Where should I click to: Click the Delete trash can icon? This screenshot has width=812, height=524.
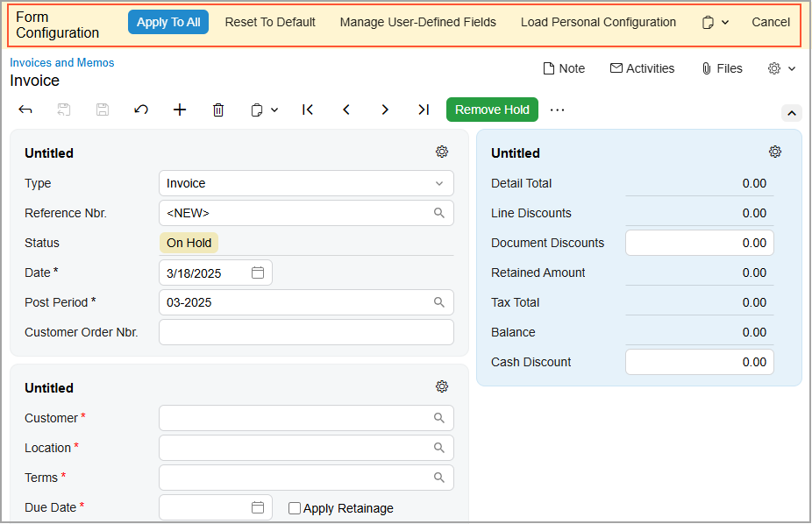click(x=218, y=110)
